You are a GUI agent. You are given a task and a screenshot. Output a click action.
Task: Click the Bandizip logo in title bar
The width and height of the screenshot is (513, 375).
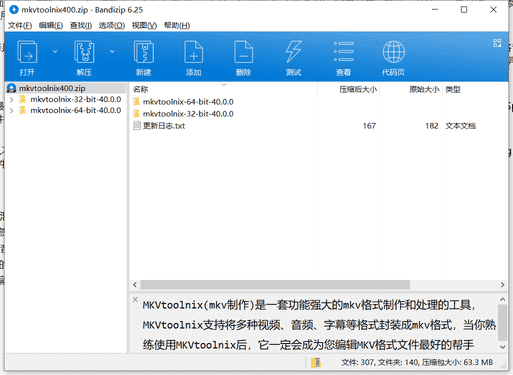click(x=14, y=10)
